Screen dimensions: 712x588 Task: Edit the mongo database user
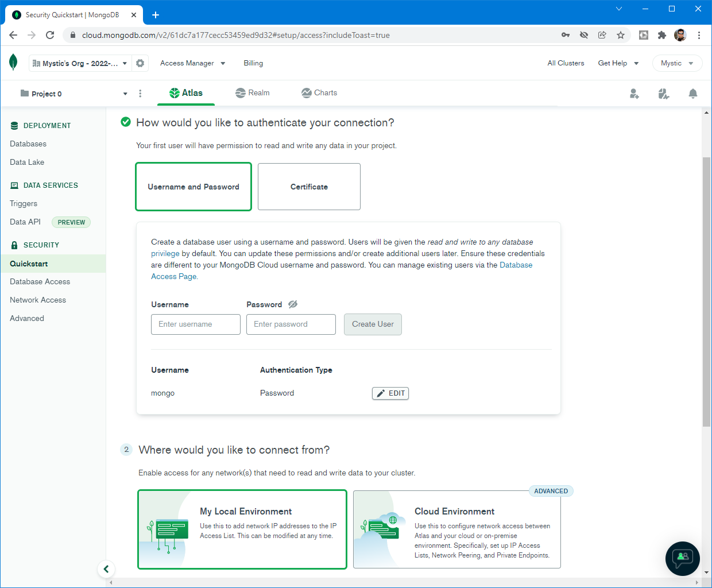[390, 393]
